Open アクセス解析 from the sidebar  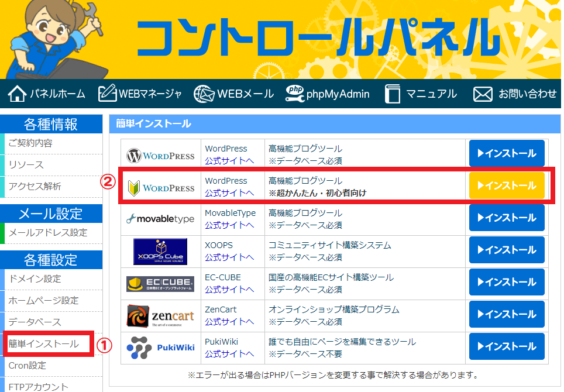(x=35, y=187)
